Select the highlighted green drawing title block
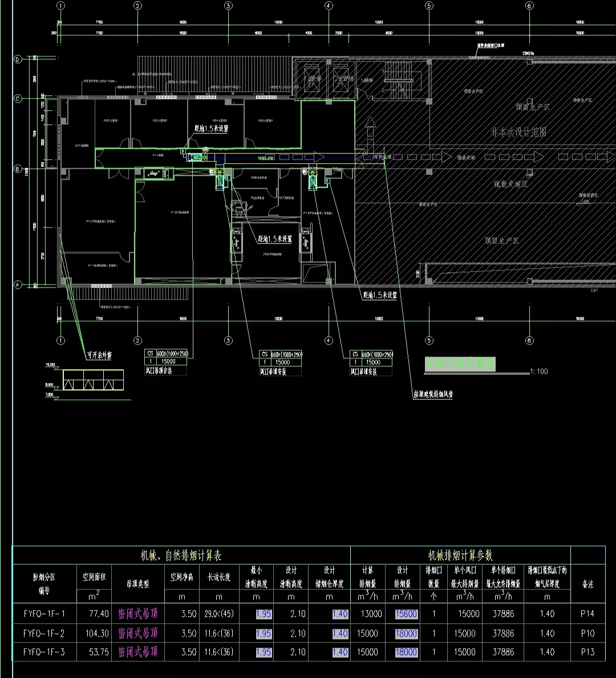The image size is (616, 678). click(x=460, y=364)
